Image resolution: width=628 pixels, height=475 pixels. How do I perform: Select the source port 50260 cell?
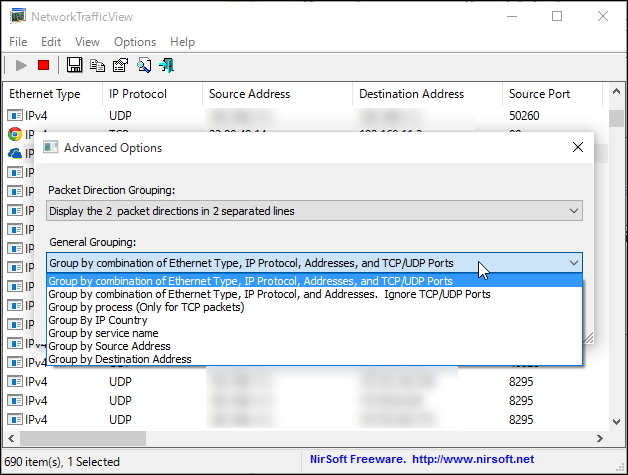(x=524, y=116)
